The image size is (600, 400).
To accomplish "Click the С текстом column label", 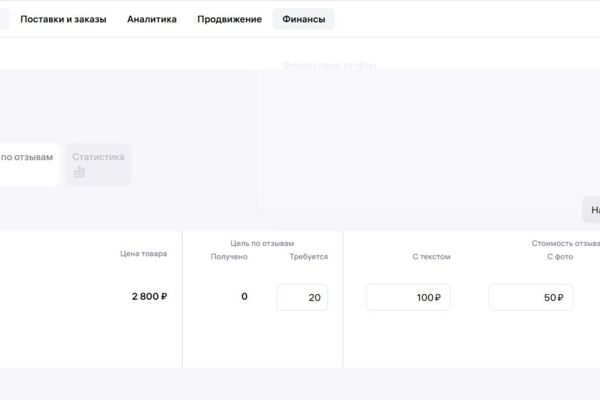I will [x=431, y=256].
